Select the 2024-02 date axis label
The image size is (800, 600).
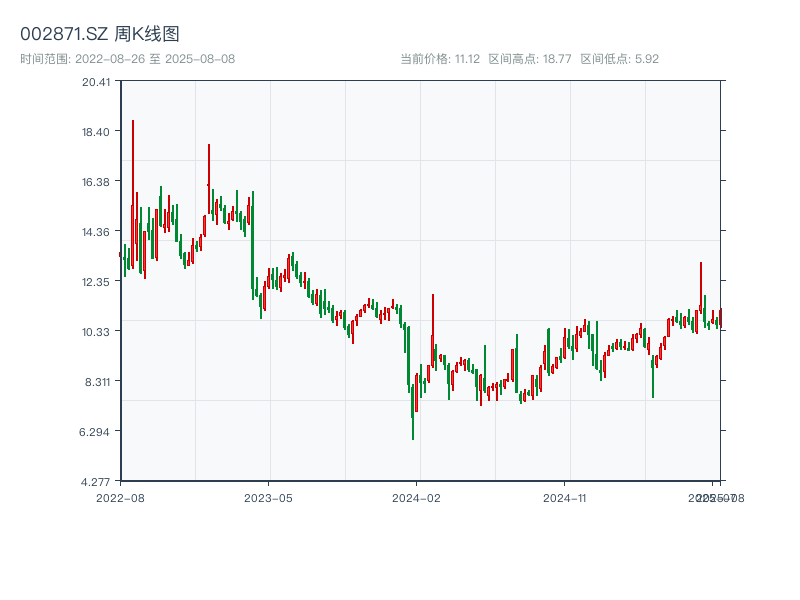click(417, 497)
